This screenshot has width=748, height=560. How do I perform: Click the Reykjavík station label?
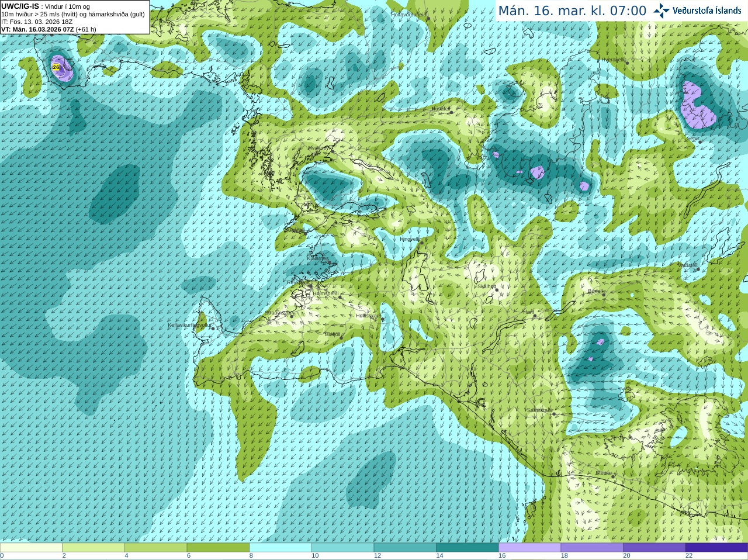pyautogui.click(x=297, y=282)
